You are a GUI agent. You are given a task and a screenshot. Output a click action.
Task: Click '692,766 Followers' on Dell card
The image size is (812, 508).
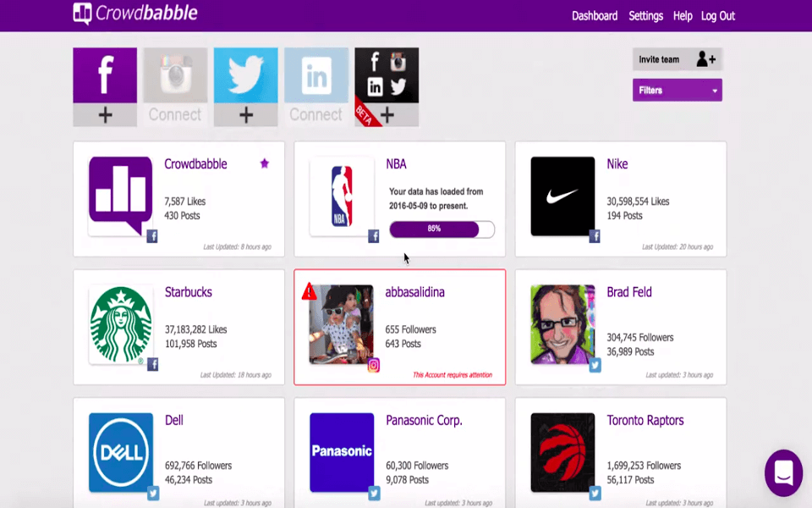pyautogui.click(x=198, y=466)
